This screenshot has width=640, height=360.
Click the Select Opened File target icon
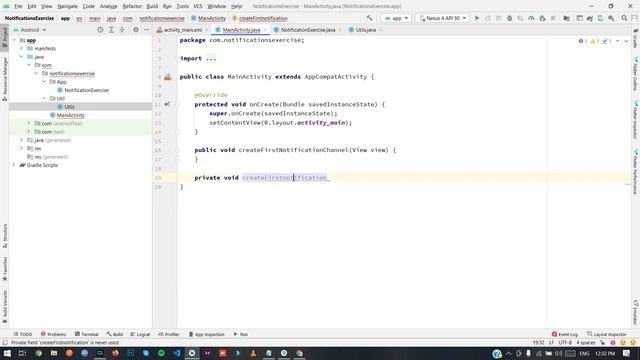click(x=100, y=30)
